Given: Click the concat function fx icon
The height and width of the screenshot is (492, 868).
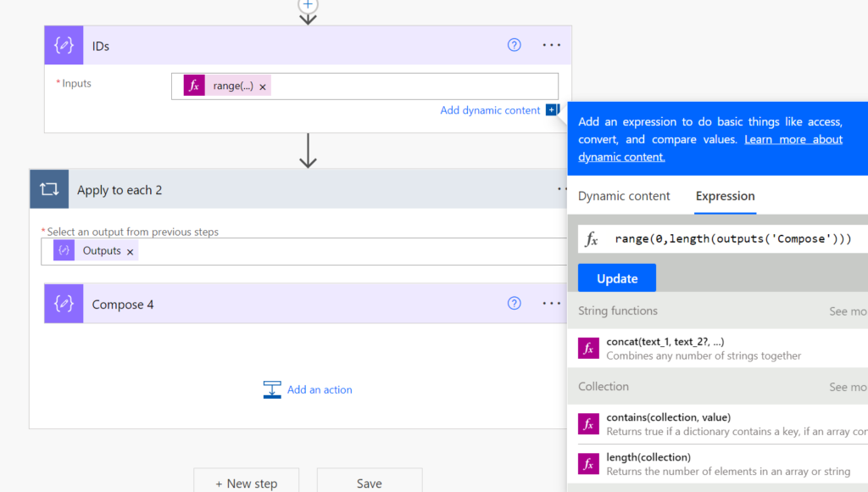Looking at the screenshot, I should click(588, 349).
